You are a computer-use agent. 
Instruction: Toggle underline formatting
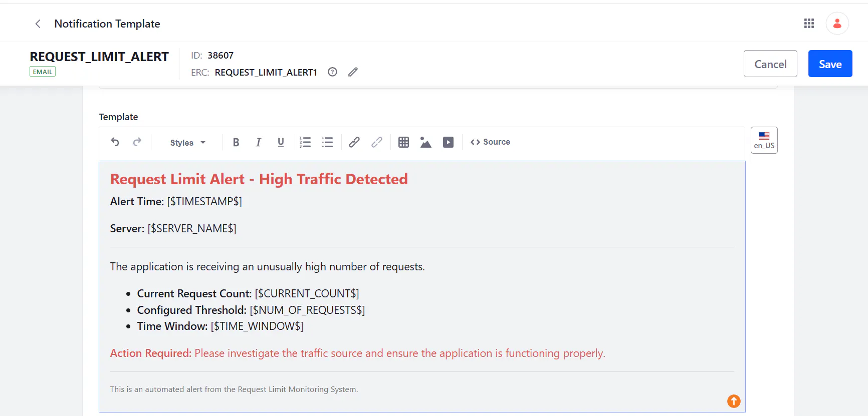(281, 142)
